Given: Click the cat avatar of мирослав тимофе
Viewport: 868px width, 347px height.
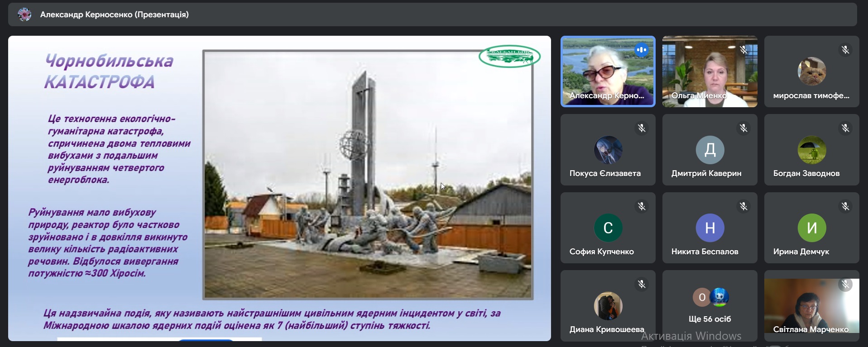Looking at the screenshot, I should click(811, 71).
